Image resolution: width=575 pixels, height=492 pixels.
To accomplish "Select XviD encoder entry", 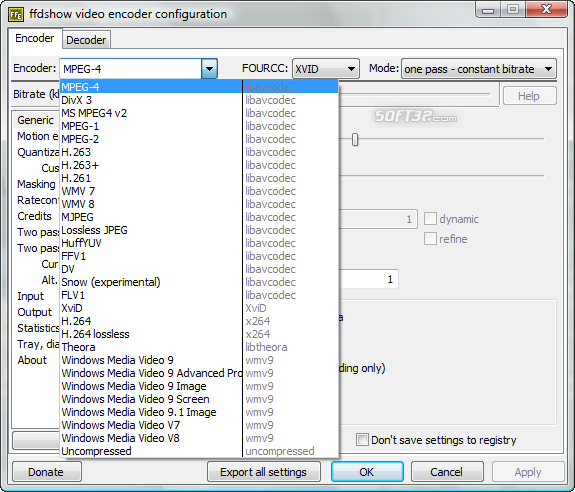I will (198, 308).
